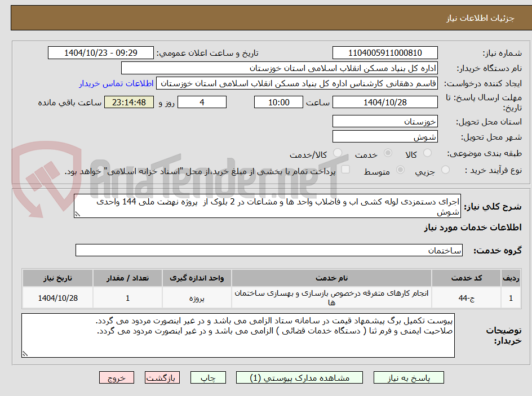Click the اطلاعات خدمات مورد نیاز heading
Viewport: 532px width, 396px height.
click(x=473, y=228)
